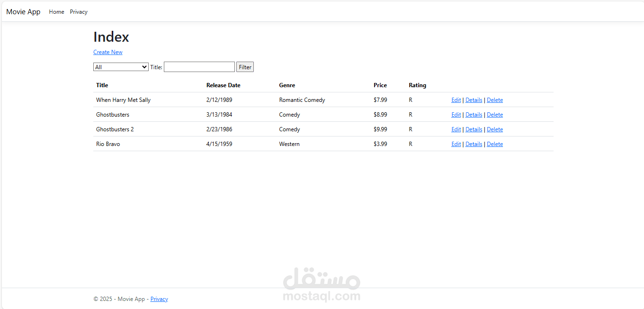This screenshot has height=309, width=644.
Task: Click the Filter button
Action: (x=245, y=67)
